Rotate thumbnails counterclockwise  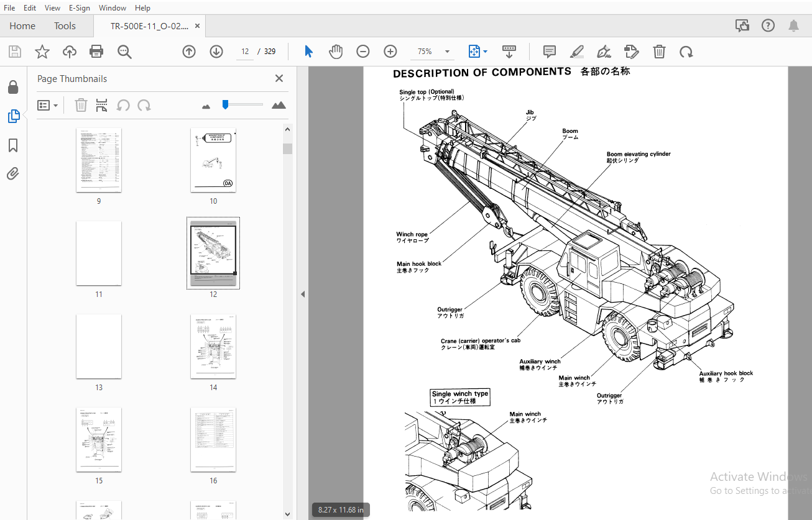coord(123,105)
